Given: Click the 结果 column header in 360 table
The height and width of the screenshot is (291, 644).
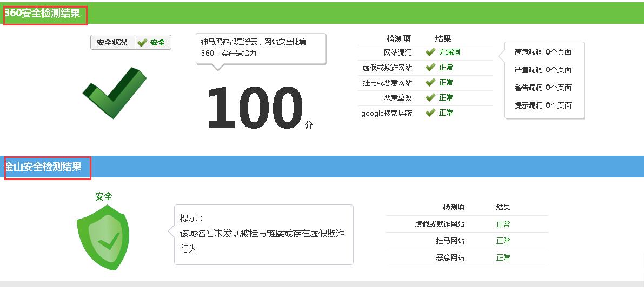Looking at the screenshot, I should click(443, 38).
